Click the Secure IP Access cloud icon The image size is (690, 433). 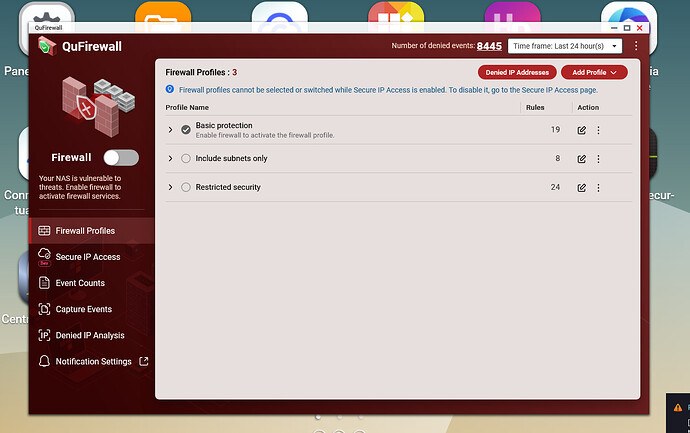[x=44, y=254]
